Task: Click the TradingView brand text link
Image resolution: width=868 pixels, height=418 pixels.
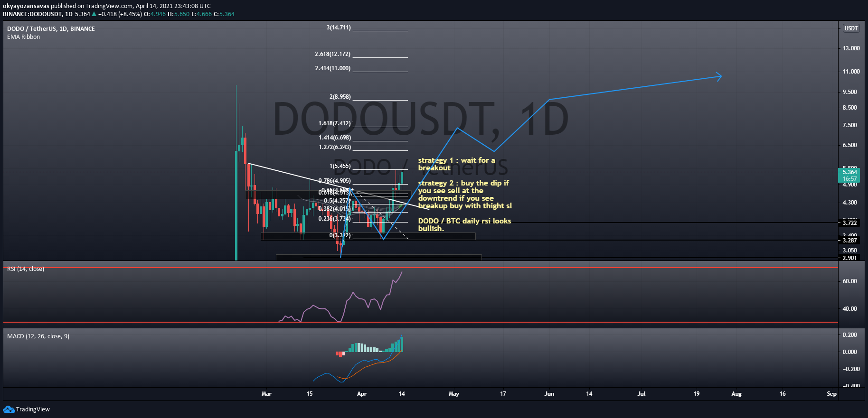Action: pyautogui.click(x=33, y=409)
